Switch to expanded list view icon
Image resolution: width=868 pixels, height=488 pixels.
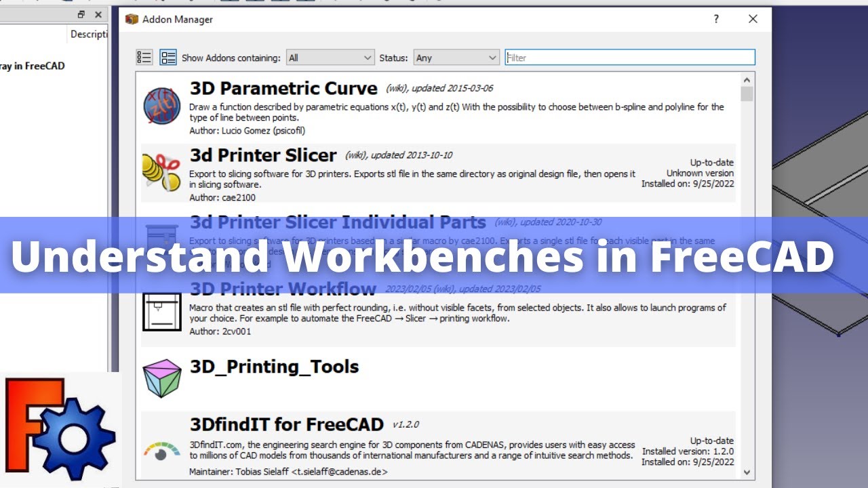tap(168, 58)
